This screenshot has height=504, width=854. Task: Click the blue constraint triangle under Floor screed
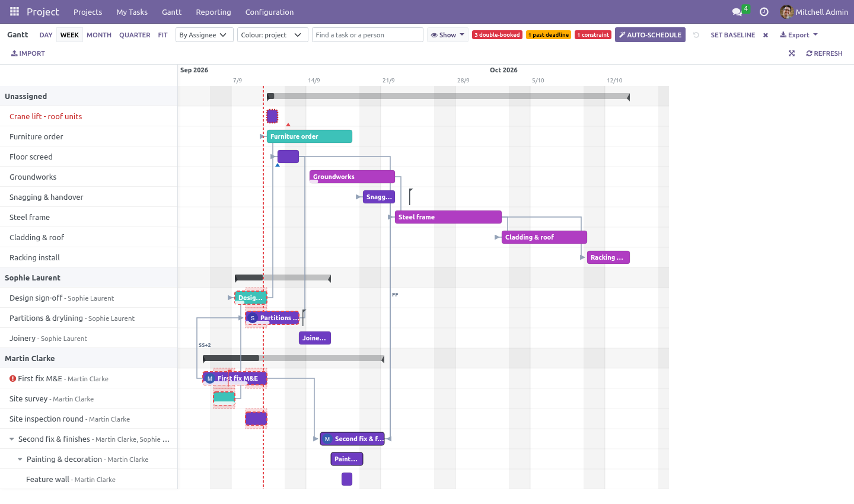[x=277, y=165]
